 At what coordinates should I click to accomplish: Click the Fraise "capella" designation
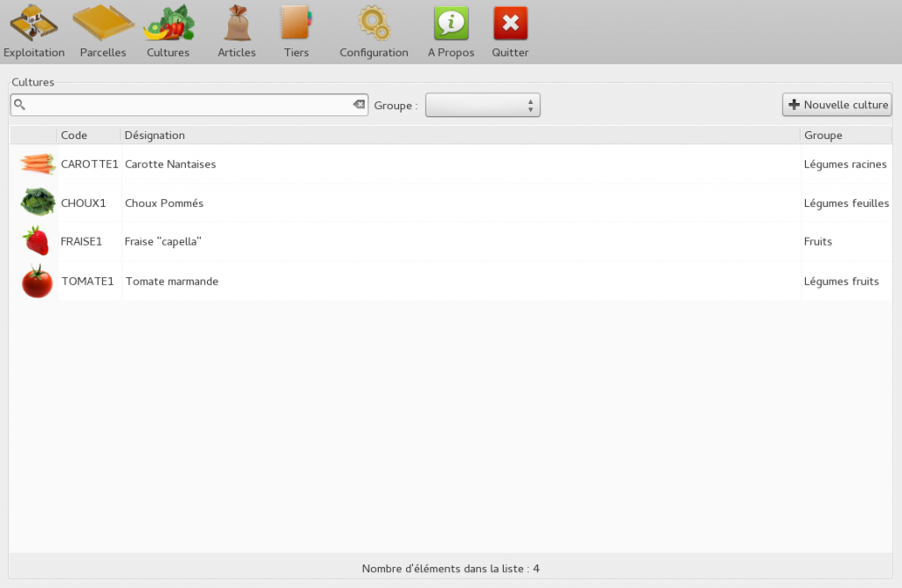[x=163, y=241]
